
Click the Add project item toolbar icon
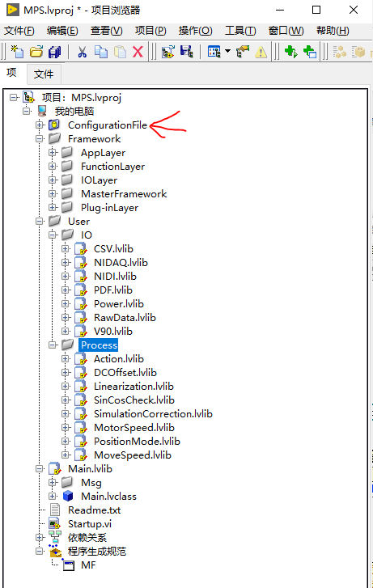pos(168,52)
